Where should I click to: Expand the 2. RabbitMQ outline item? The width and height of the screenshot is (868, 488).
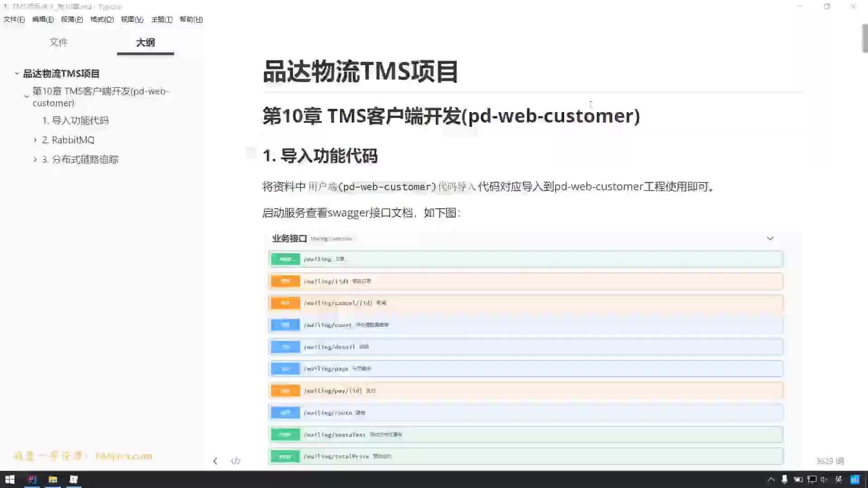[35, 140]
